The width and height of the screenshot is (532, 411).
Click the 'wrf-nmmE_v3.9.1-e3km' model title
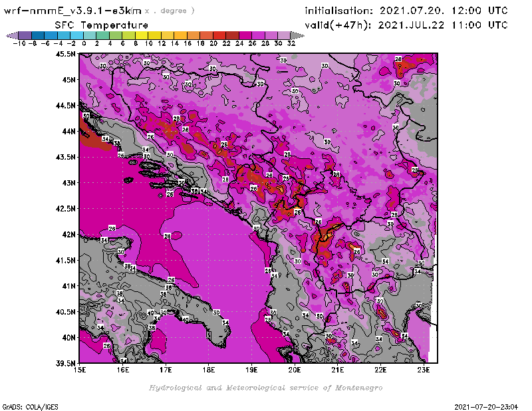[x=72, y=11]
